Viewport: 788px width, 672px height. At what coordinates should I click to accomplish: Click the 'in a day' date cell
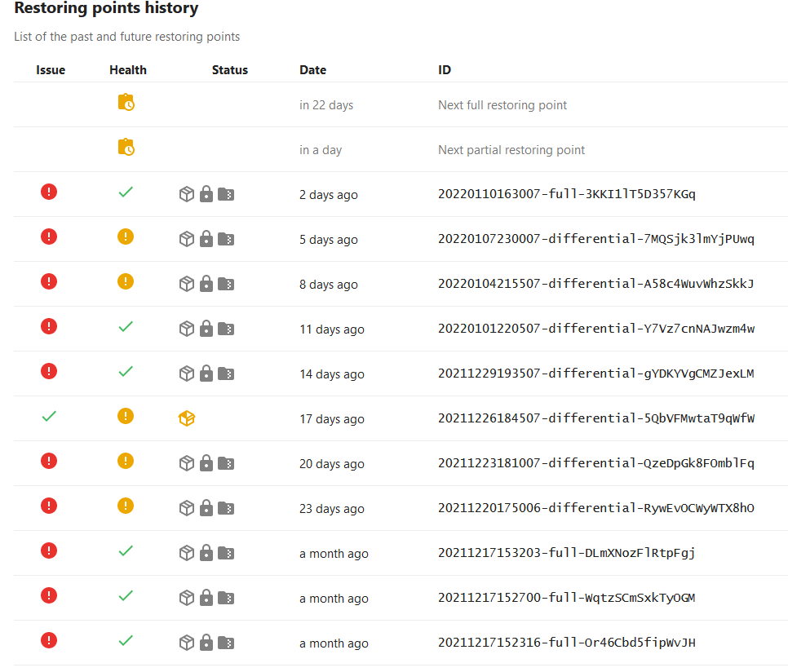tap(321, 150)
